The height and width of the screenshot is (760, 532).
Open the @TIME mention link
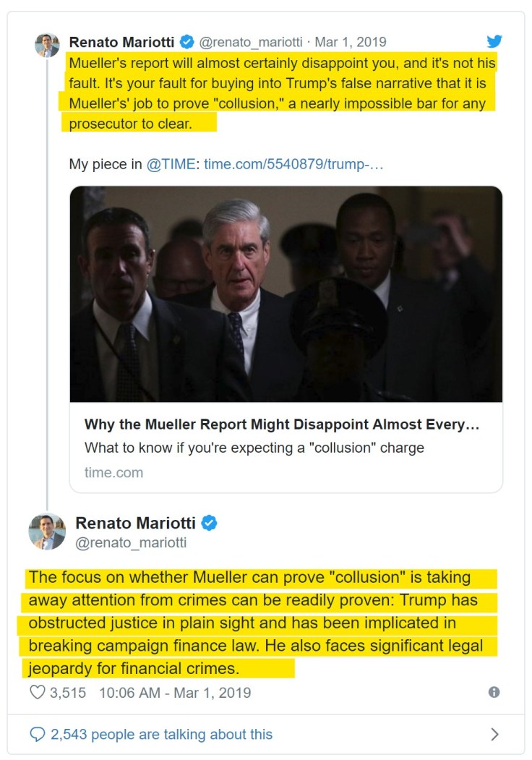[171, 164]
